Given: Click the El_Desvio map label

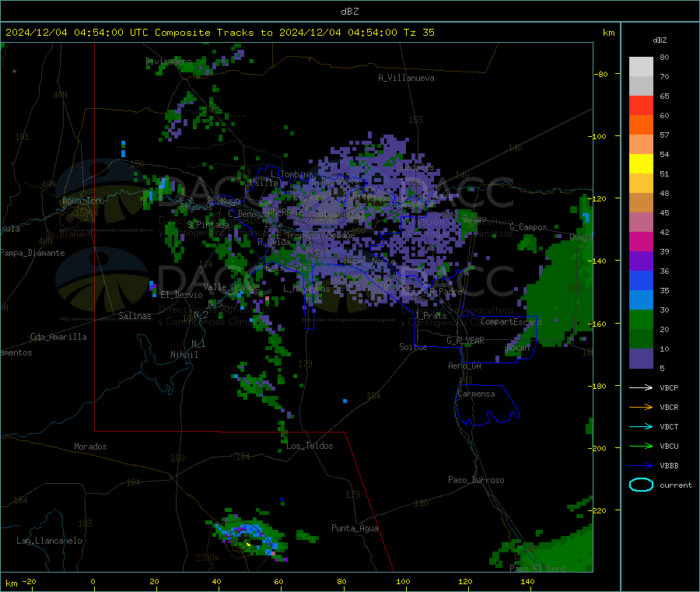Looking at the screenshot, I should [x=181, y=295].
